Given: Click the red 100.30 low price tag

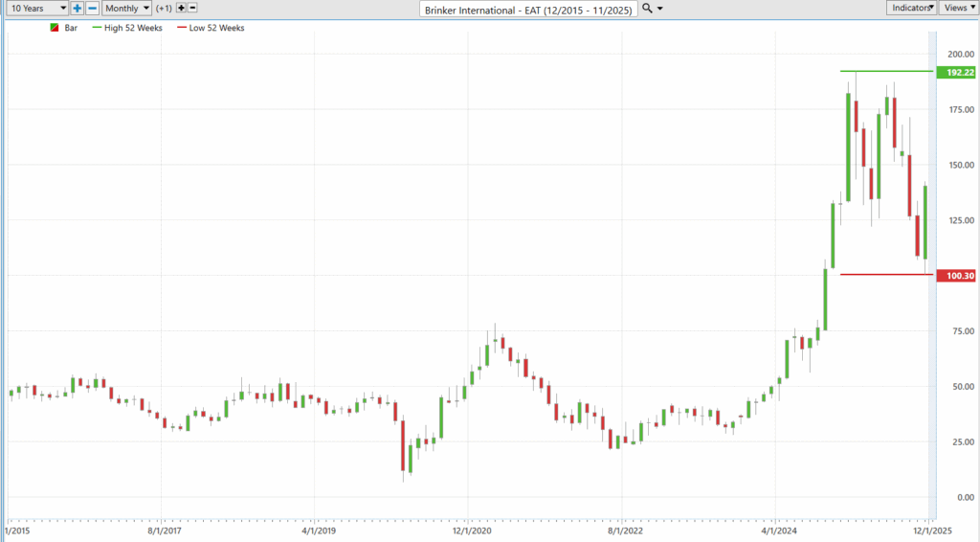Looking at the screenshot, I should click(x=956, y=276).
